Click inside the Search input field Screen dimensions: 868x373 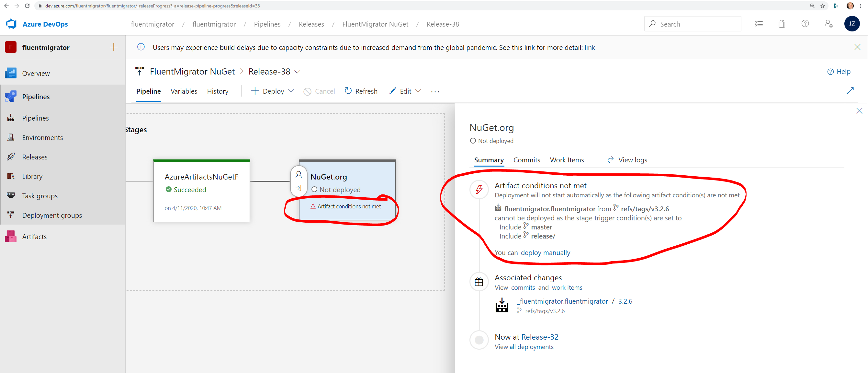point(693,24)
